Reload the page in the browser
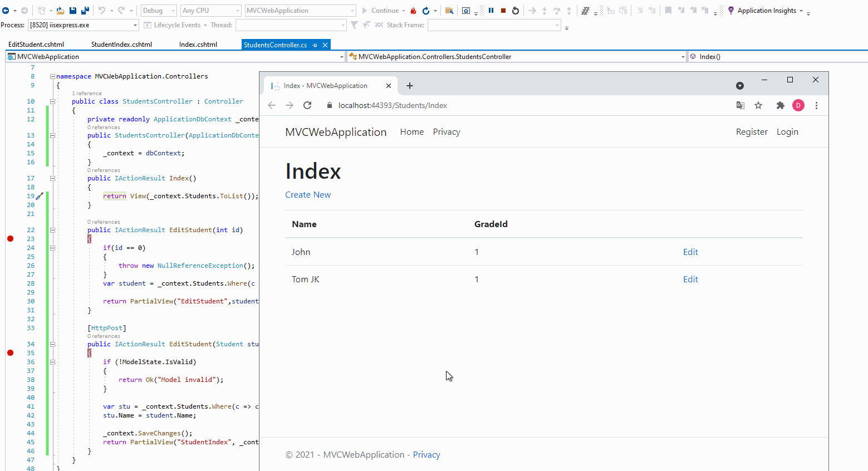Viewport: 868px width, 471px height. [x=307, y=105]
